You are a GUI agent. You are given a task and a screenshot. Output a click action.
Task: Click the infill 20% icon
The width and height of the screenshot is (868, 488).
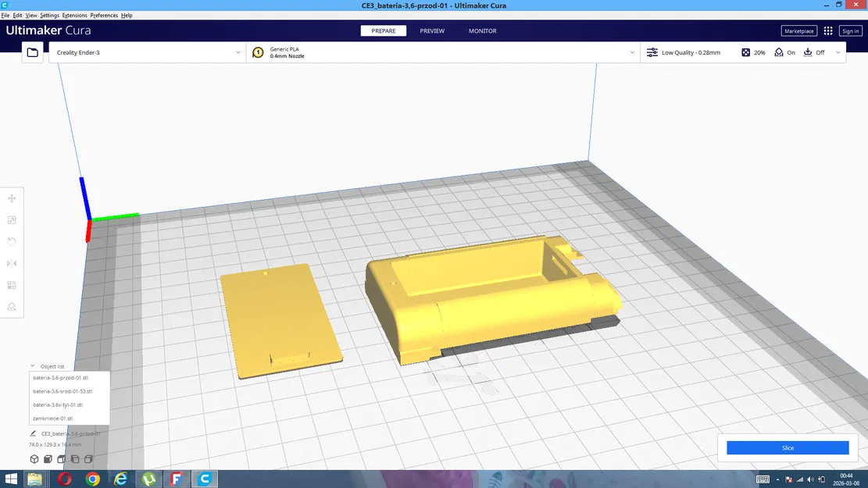click(745, 52)
